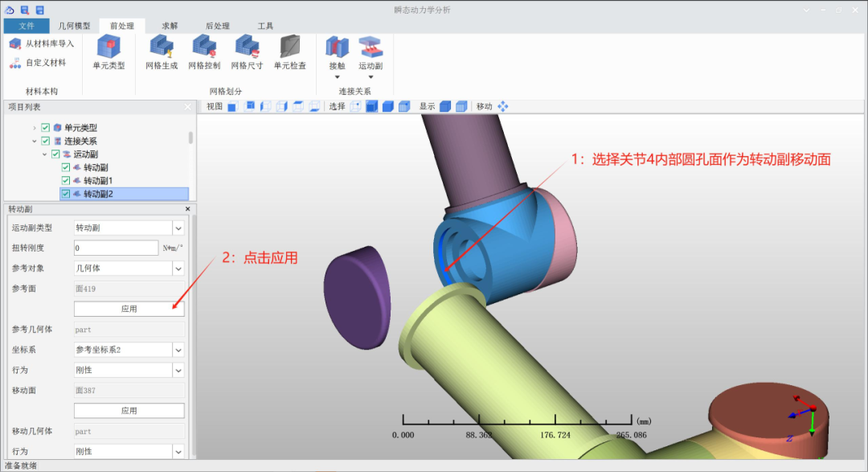Screen dimensions: 868x472
Task: Click the cloud icon in the title bar
Action: pos(10,10)
